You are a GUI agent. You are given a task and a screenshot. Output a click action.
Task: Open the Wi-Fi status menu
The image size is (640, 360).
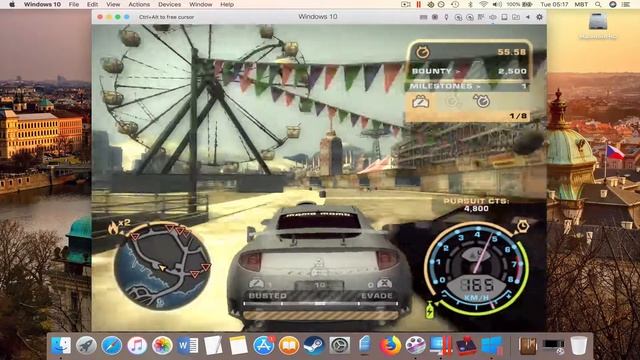pyautogui.click(x=483, y=4)
